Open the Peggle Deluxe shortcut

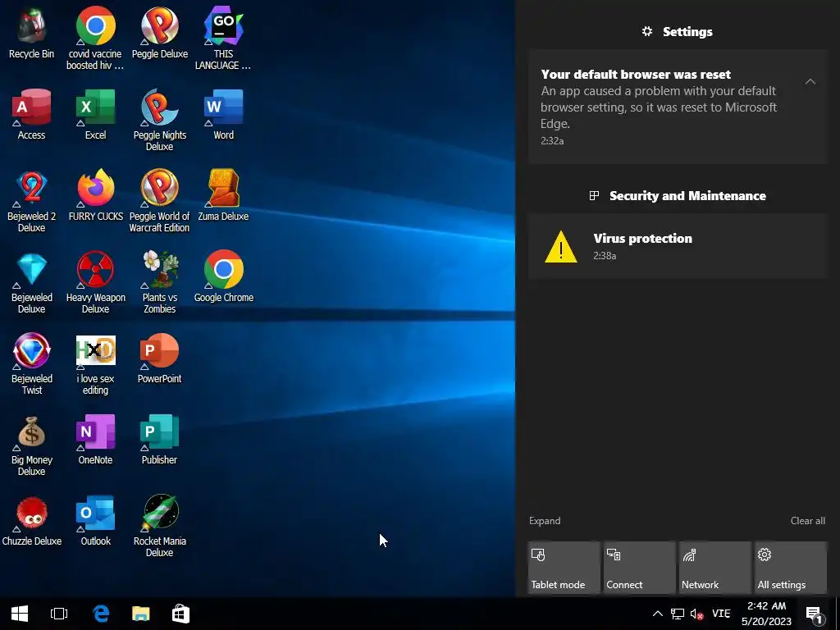[160, 33]
